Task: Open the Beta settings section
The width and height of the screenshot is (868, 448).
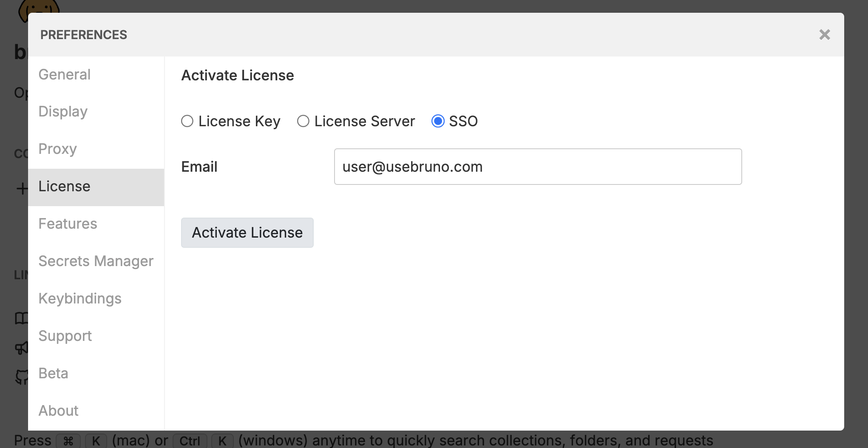Action: point(53,373)
